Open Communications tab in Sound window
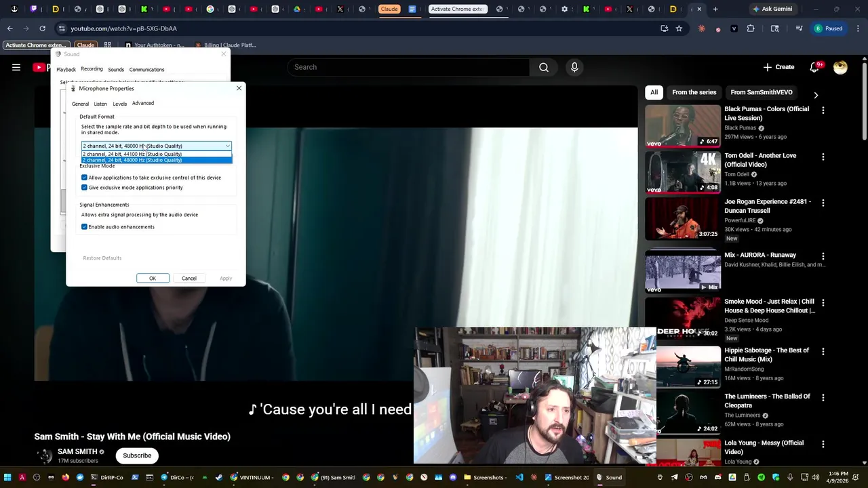 [146, 70]
